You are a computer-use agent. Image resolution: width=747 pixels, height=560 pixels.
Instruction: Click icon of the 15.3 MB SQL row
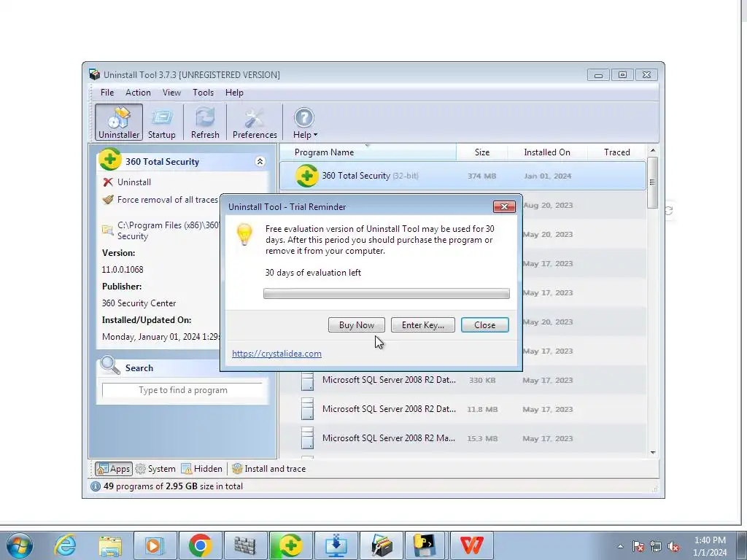point(308,438)
